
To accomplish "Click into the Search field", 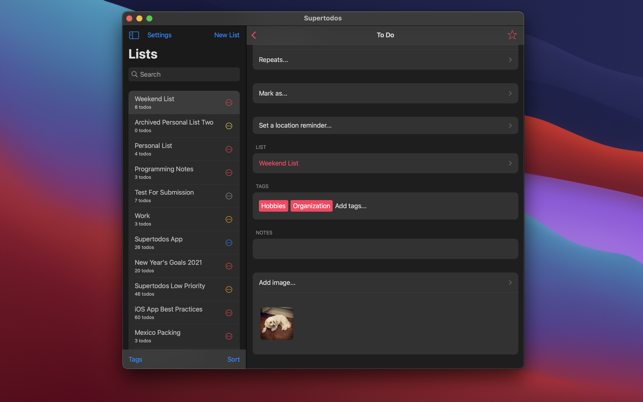I will pyautogui.click(x=184, y=74).
